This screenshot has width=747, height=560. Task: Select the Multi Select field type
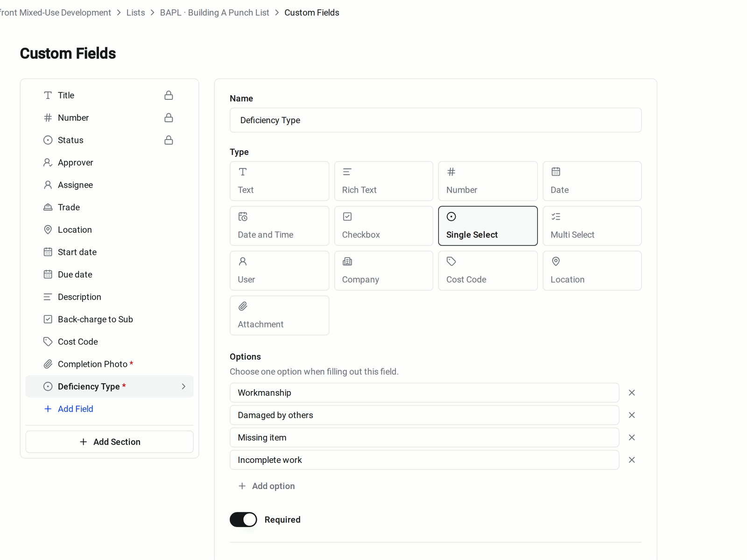point(592,226)
